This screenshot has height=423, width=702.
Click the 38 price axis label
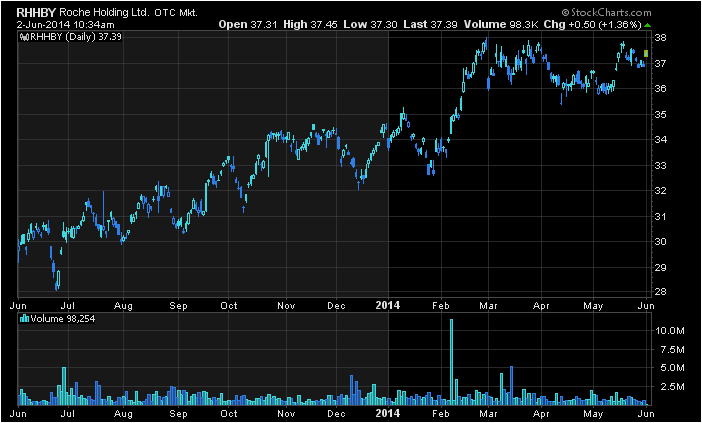[661, 38]
